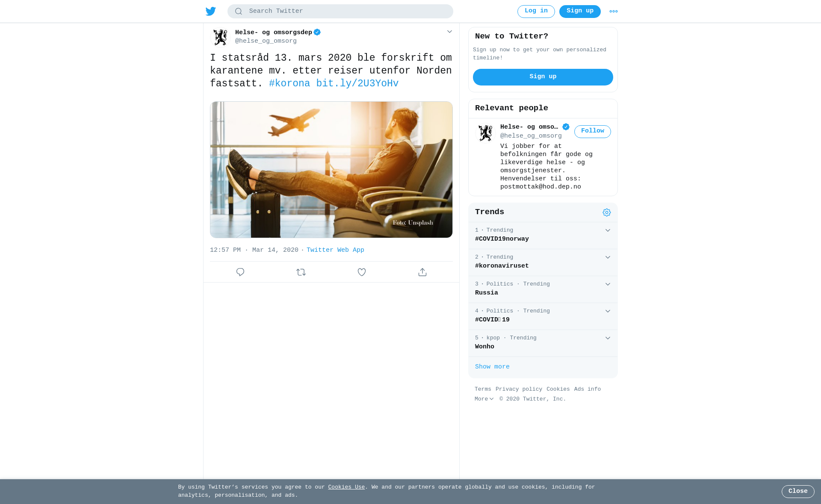
Task: Open the bit.ly/2U3YoHv link
Action: tap(357, 84)
